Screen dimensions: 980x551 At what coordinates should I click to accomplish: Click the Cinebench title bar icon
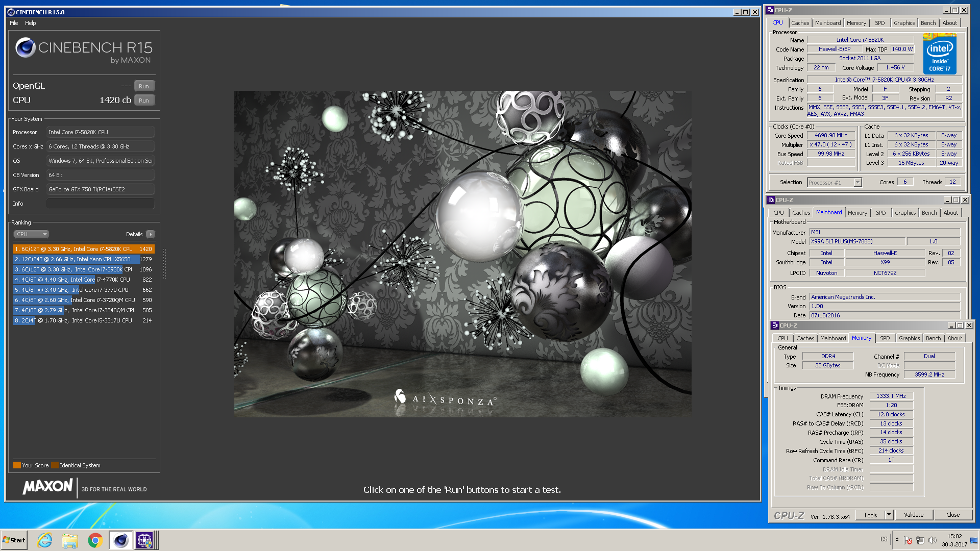[x=11, y=12]
